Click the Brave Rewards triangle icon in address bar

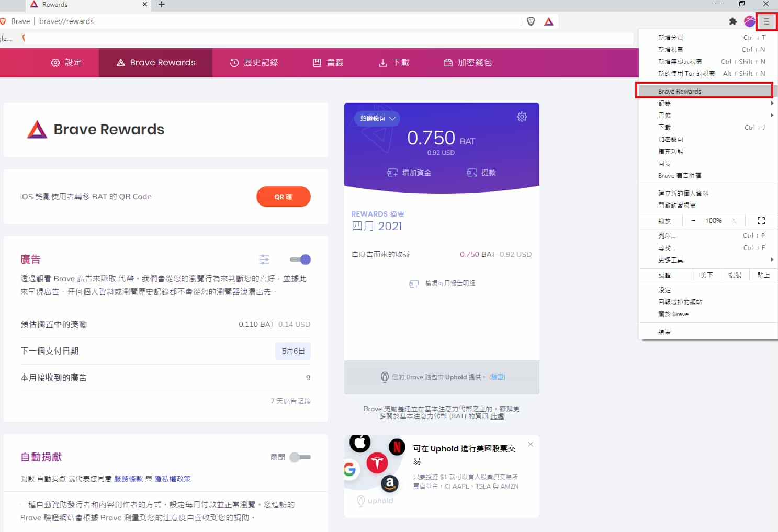click(x=548, y=21)
